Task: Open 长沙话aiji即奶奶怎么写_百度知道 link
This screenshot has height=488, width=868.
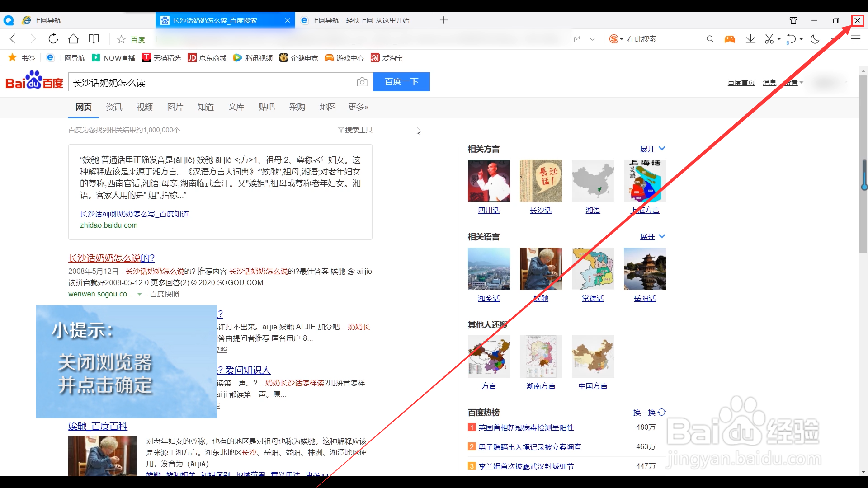Action: [x=134, y=214]
